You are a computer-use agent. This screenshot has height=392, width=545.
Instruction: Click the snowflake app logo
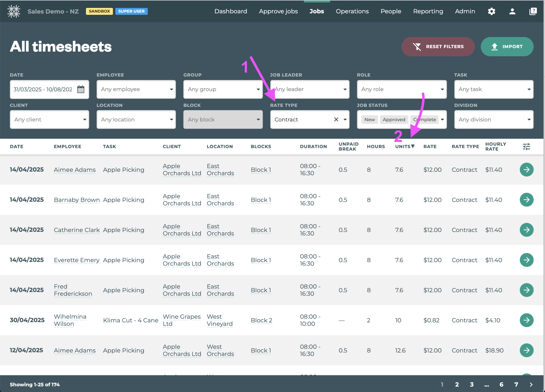coord(14,11)
